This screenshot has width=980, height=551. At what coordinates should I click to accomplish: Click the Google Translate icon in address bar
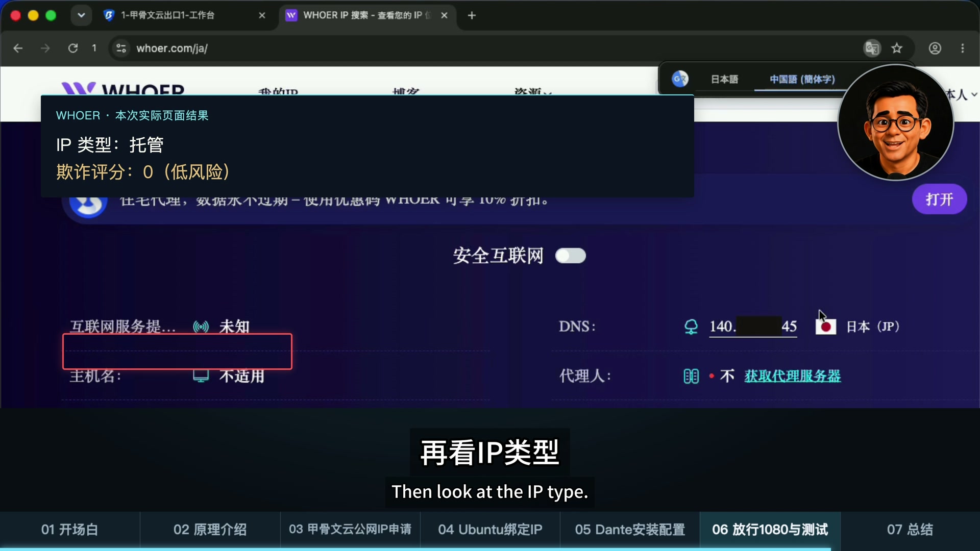coord(872,48)
